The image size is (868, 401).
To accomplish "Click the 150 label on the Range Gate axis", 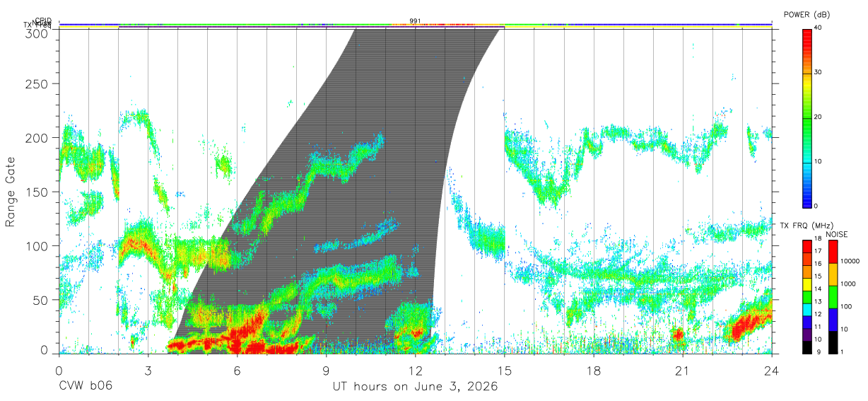I will click(38, 192).
